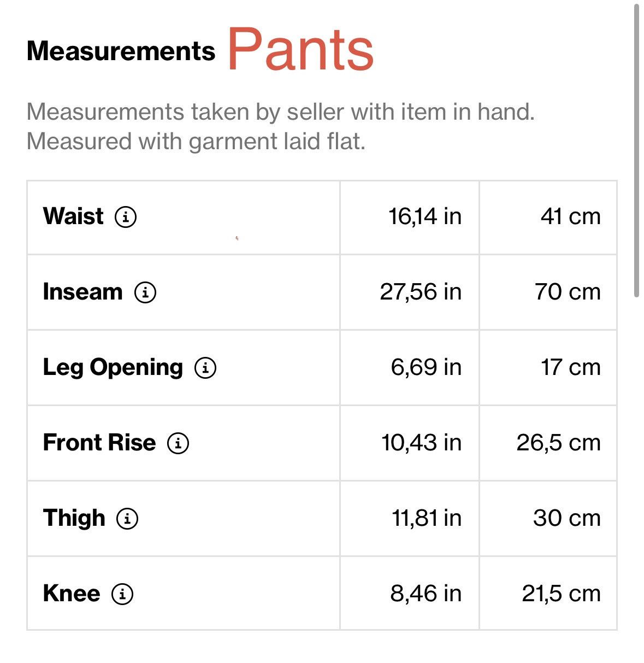
Task: Select the 26,5 cm front rise value
Action: coord(559,443)
